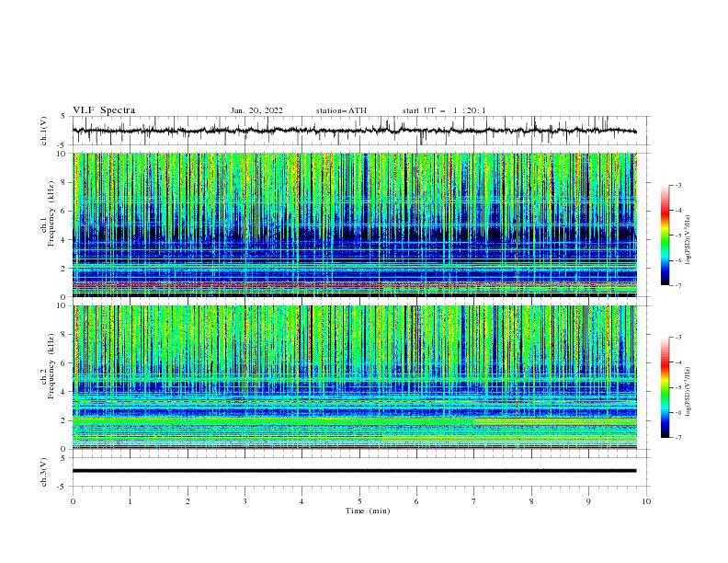Click the ch.2 spectrogram color scale bar
The height and width of the screenshot is (563, 728).
(x=665, y=387)
